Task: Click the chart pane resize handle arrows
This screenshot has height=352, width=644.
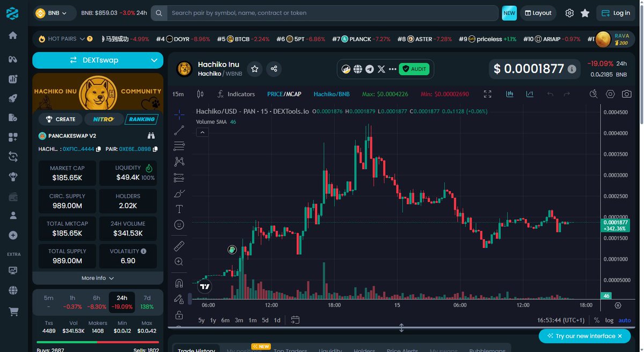Action: pos(401,327)
